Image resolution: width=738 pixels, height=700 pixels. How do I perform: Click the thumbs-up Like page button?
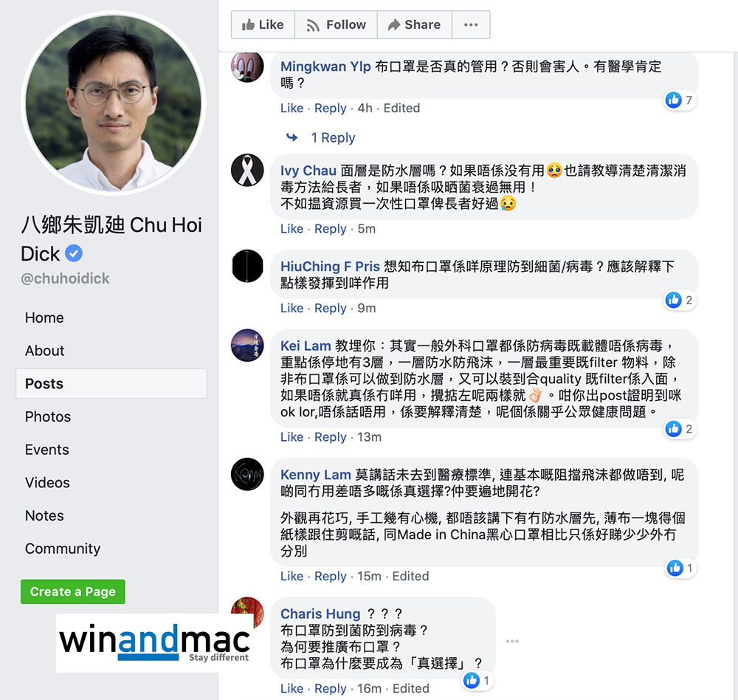click(263, 24)
